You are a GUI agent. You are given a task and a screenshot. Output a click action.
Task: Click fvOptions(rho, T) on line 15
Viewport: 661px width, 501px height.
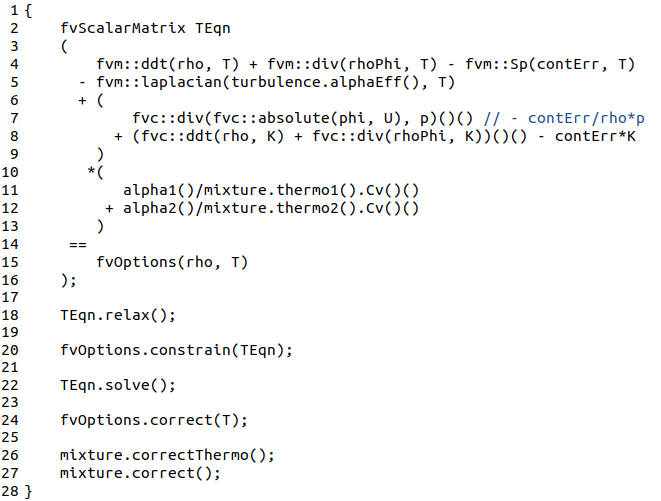[172, 262]
